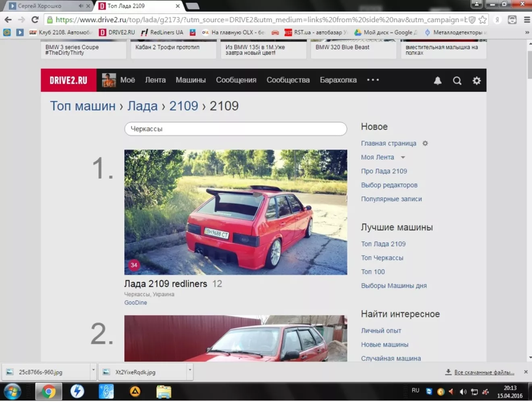This screenshot has height=402, width=532.
Task: Open the site search magnifier
Action: pyautogui.click(x=457, y=81)
